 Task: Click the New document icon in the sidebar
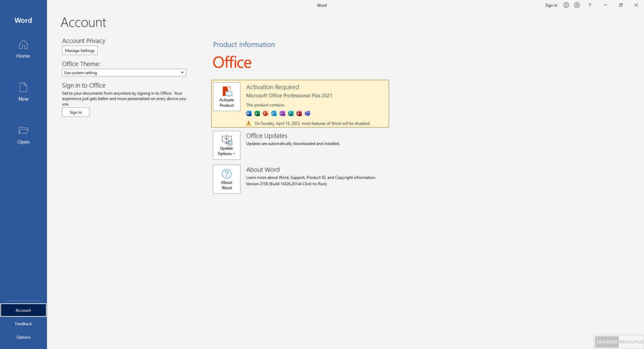[23, 90]
